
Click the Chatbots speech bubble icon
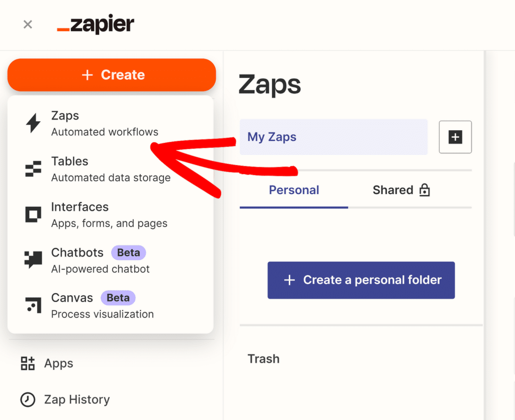[33, 260]
